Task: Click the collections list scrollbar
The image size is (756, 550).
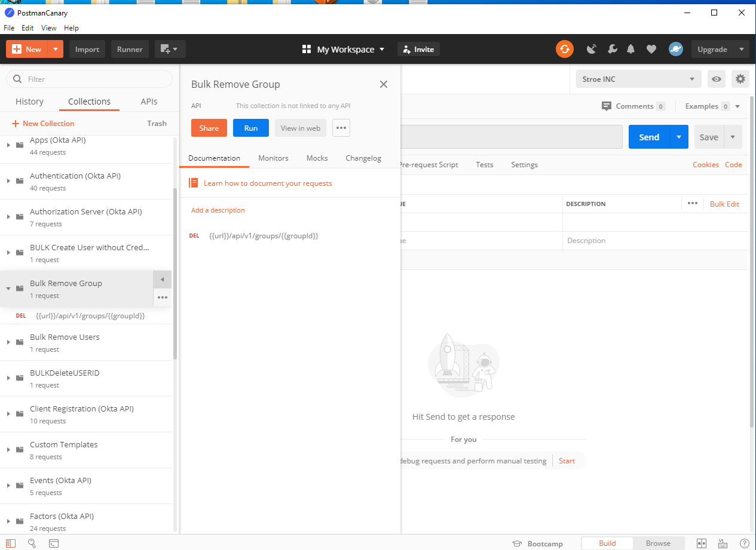Action: click(175, 275)
